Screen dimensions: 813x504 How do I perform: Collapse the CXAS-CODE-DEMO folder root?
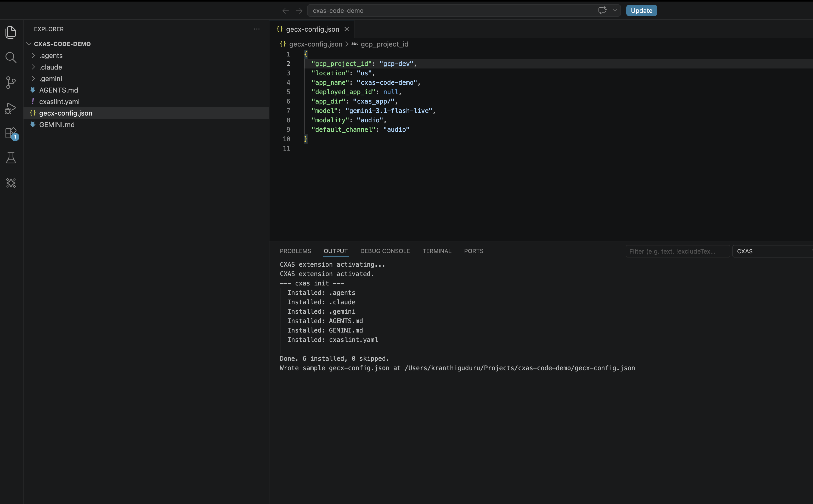(x=29, y=44)
